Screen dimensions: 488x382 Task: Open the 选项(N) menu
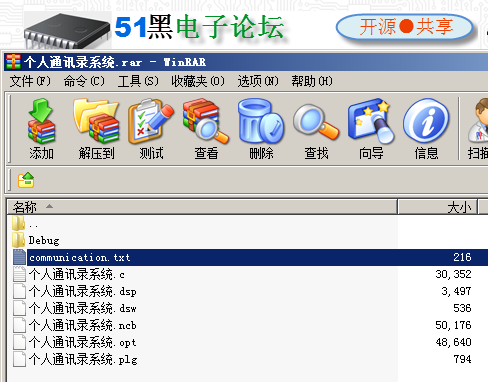point(258,81)
